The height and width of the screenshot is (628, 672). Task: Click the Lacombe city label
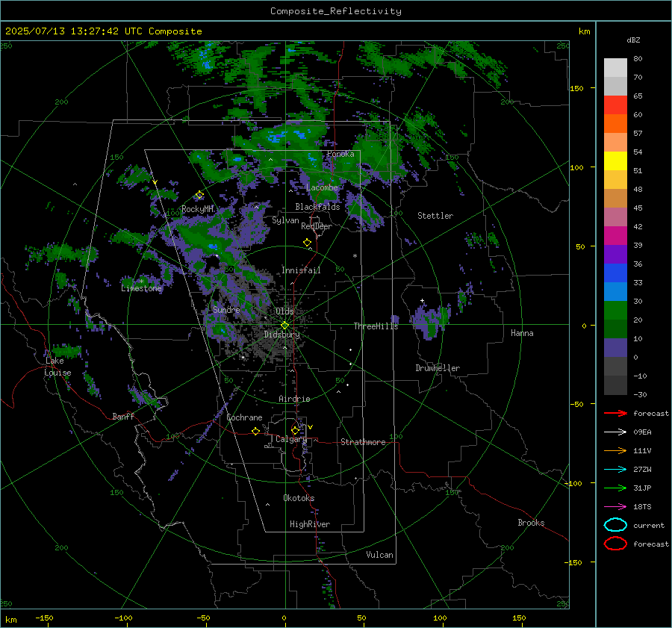322,187
